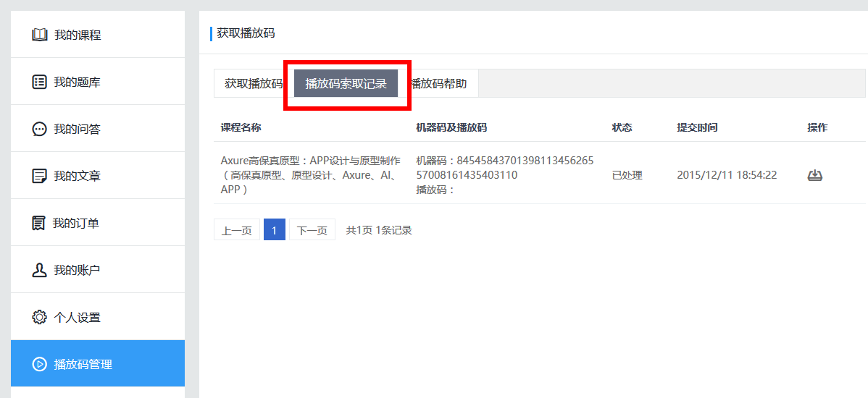The width and height of the screenshot is (868, 398).
Task: Open 我的课程 in the sidebar
Action: 98,34
